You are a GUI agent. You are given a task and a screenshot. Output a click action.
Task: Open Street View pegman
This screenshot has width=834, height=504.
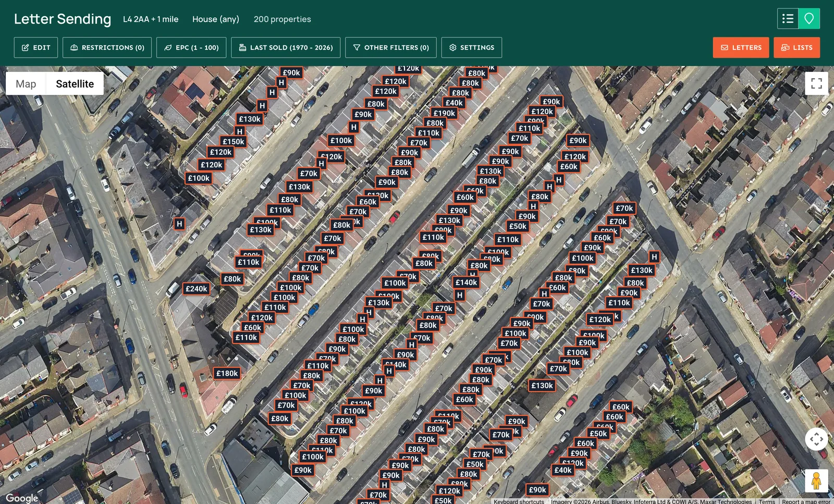coord(816,481)
